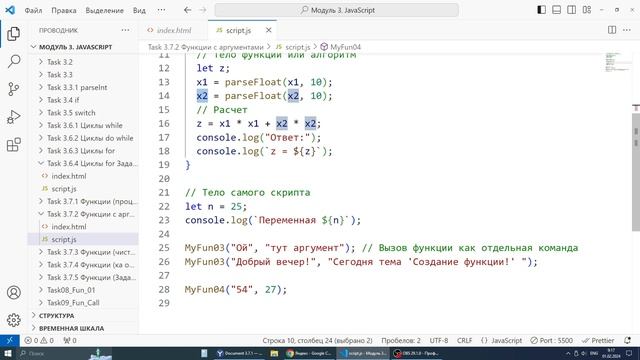Open File Explorer on the taskbar

(274, 353)
